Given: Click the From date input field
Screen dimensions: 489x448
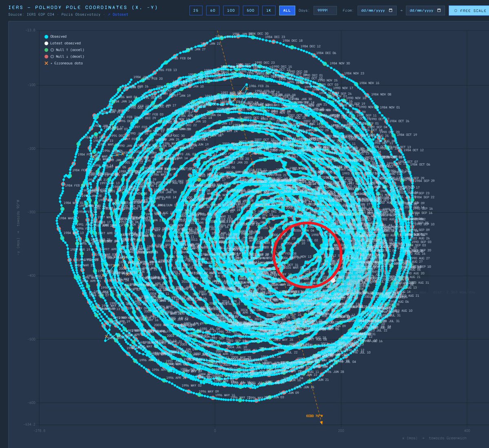Looking at the screenshot, I should [x=377, y=10].
